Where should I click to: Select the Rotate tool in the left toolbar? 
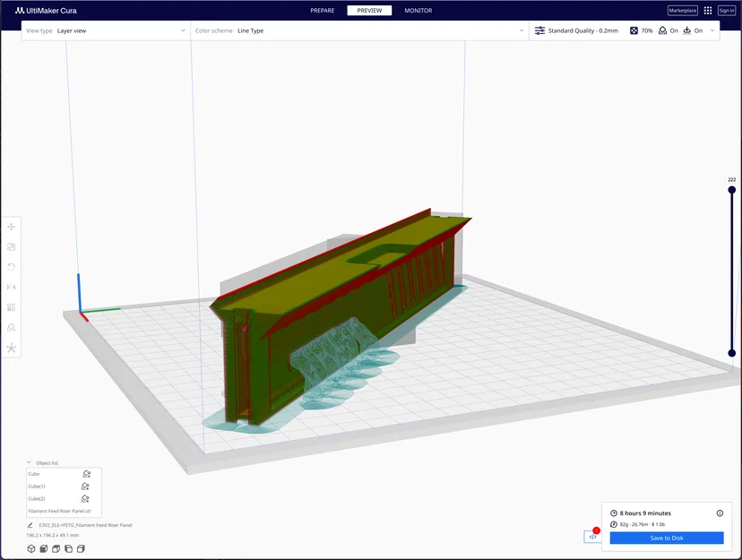12,267
